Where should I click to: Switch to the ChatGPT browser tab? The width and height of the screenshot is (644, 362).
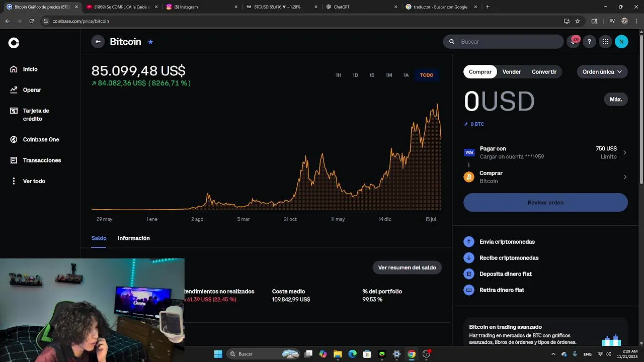point(361,7)
